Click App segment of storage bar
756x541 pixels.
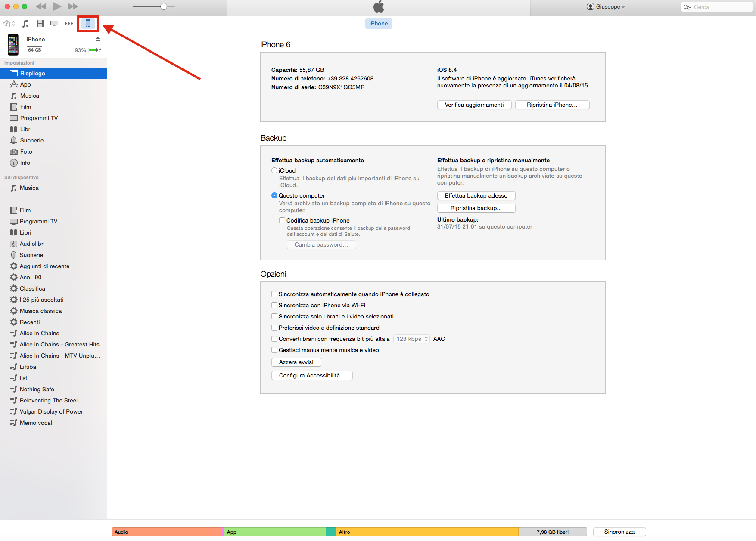275,532
